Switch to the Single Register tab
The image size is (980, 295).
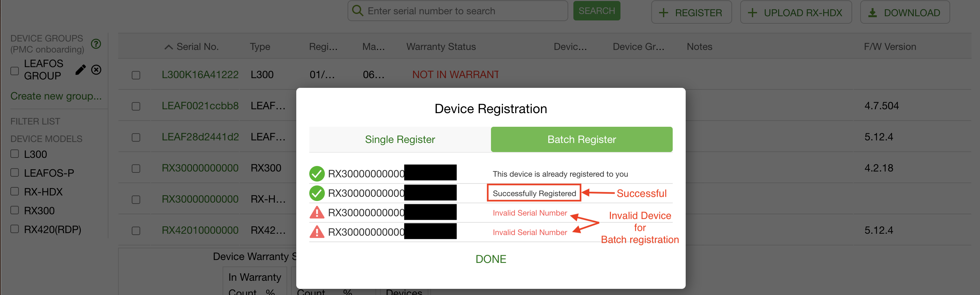point(400,139)
